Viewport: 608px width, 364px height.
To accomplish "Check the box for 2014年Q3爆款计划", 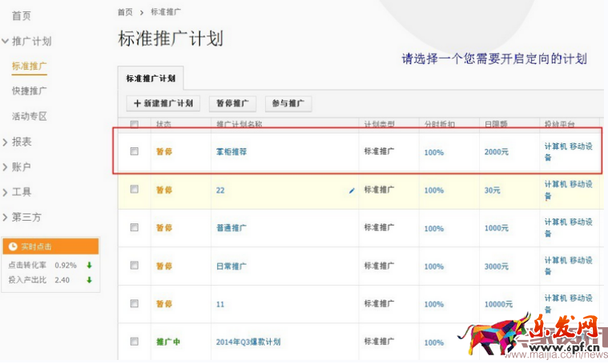I will pos(134,341).
